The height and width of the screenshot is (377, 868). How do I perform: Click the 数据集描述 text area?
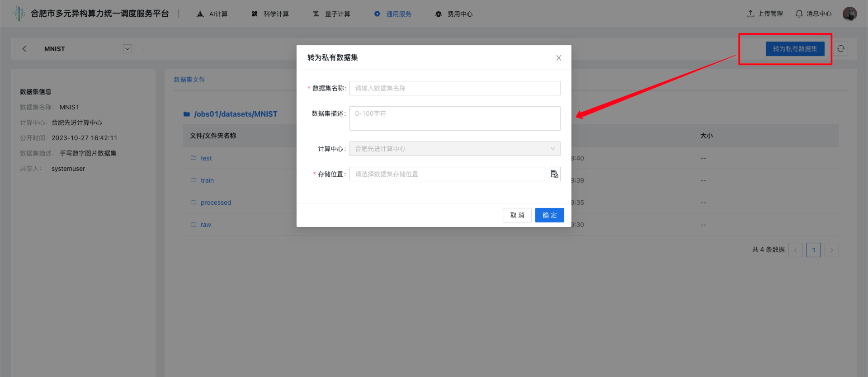click(454, 118)
